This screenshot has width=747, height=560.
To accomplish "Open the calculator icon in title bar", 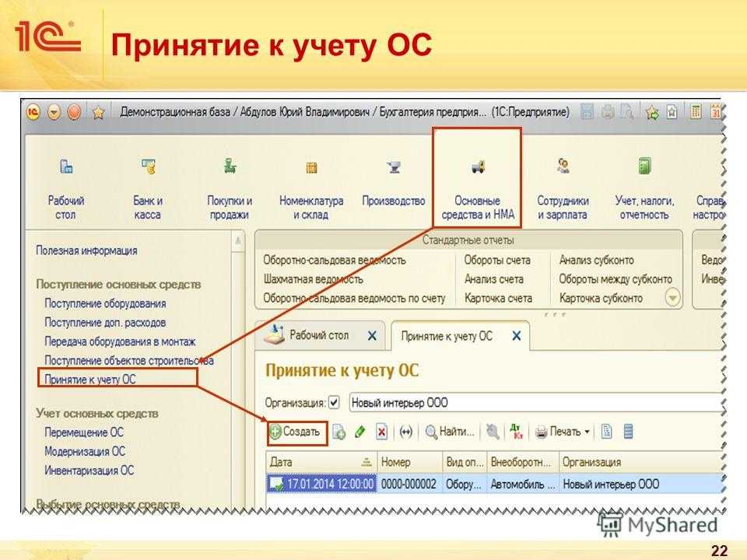I will 696,112.
